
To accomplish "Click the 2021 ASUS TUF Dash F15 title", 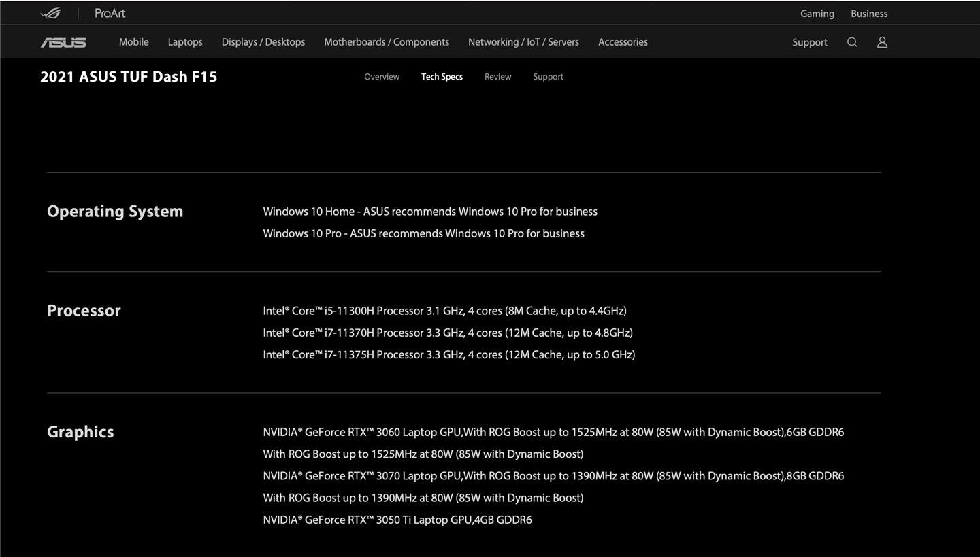I will [129, 77].
